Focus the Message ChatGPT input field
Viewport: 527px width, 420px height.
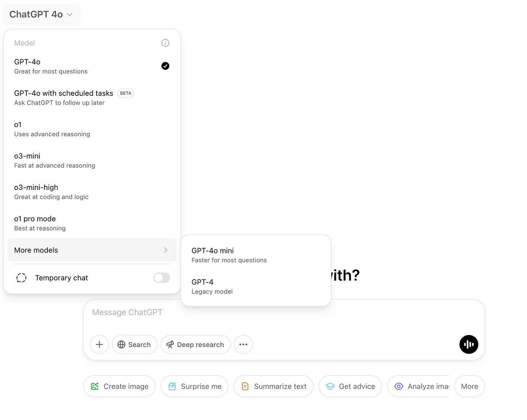click(284, 313)
